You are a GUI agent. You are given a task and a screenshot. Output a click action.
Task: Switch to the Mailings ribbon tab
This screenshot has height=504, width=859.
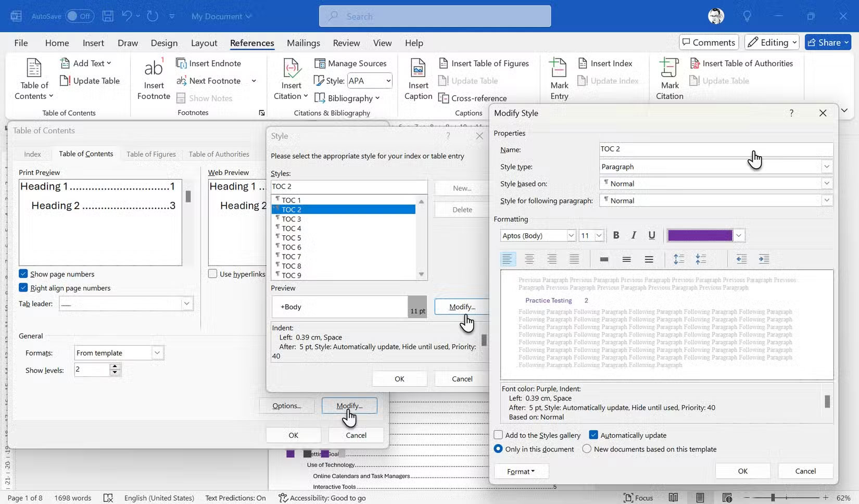(304, 43)
